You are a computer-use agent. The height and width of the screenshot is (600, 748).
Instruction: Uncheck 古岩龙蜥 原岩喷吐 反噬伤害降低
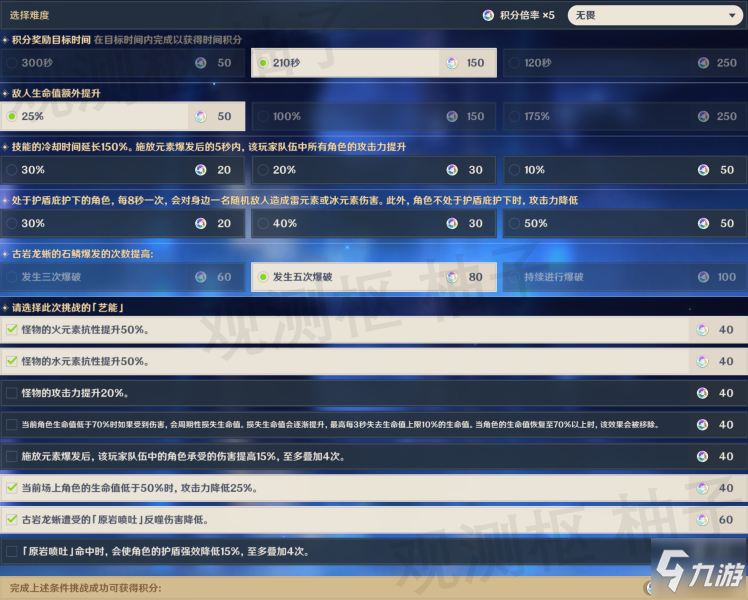pyautogui.click(x=12, y=519)
